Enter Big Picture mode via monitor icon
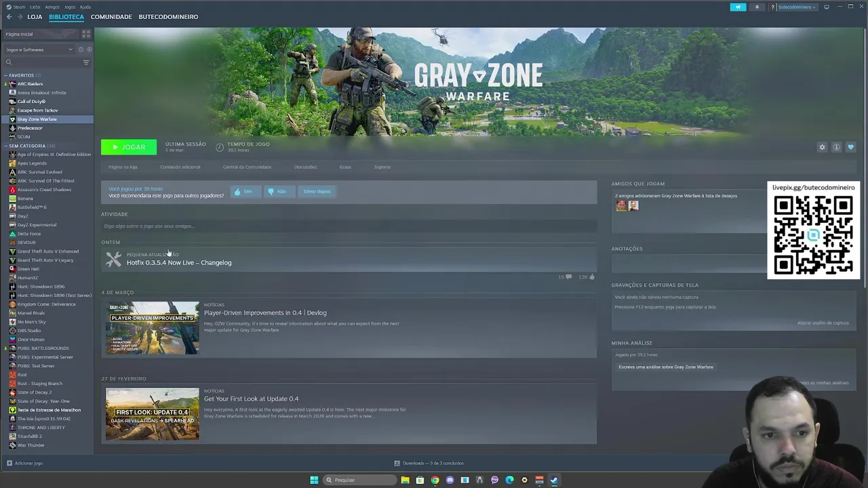The width and height of the screenshot is (868, 488). coord(826,7)
